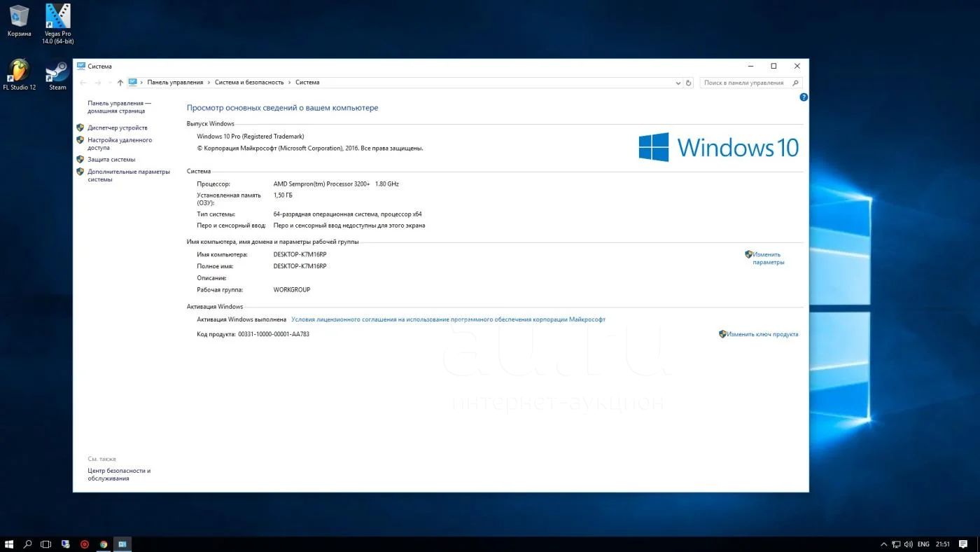Open the Action Center notifications icon
The height and width of the screenshot is (552, 980).
click(x=963, y=544)
